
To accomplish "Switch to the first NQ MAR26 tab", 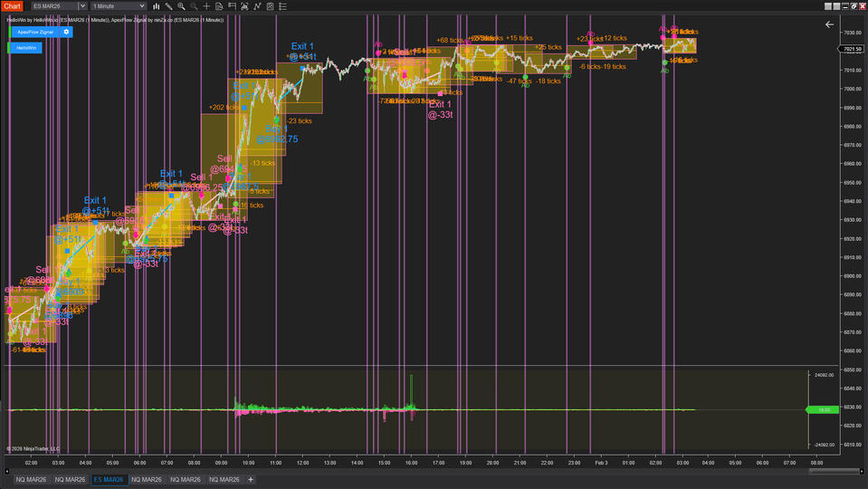I will click(30, 479).
